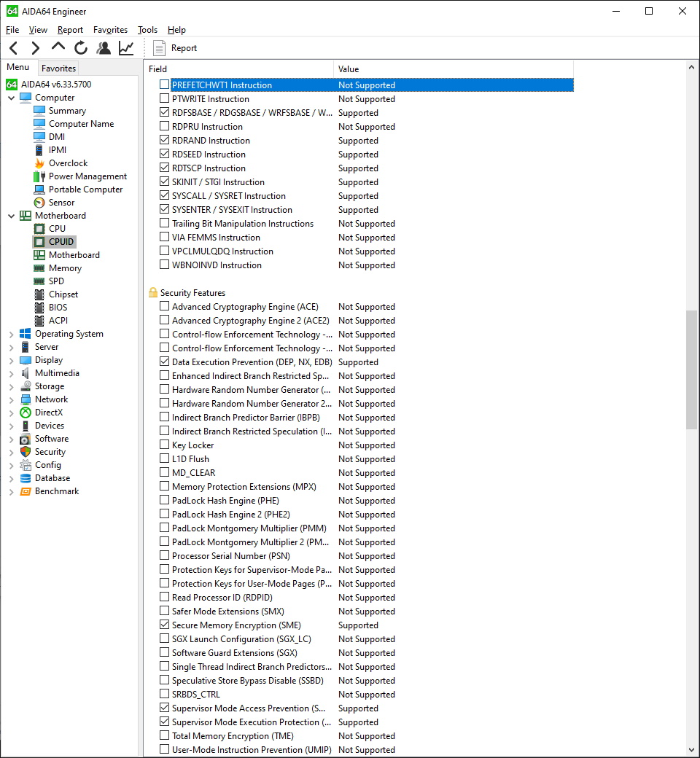This screenshot has height=758, width=700.
Task: Toggle Key Locker checkbox
Action: click(165, 445)
